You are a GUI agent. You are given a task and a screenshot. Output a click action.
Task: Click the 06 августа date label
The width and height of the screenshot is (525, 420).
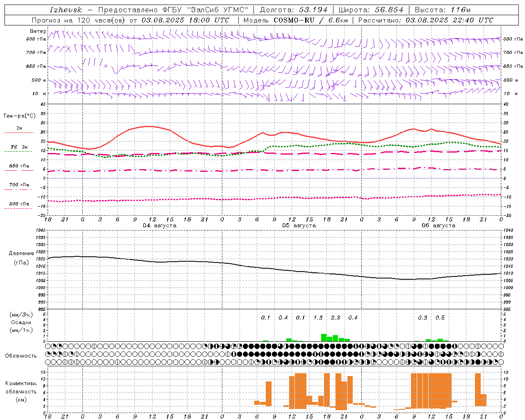point(438,226)
